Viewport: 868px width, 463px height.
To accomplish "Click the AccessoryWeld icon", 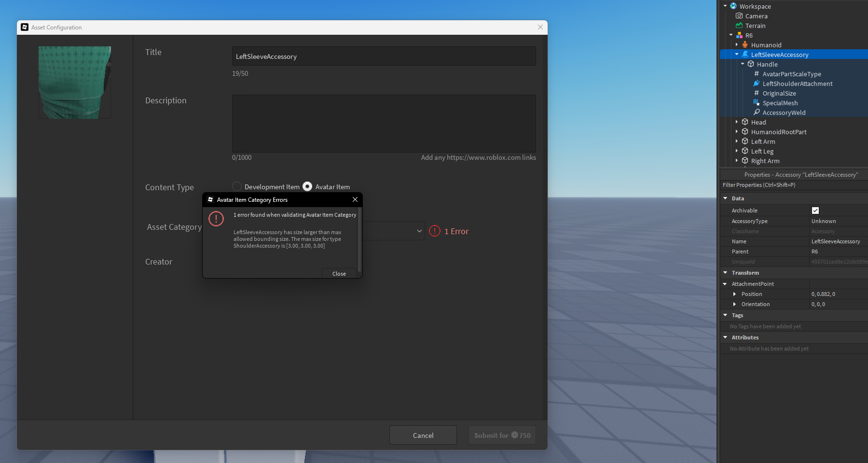I will pos(757,112).
